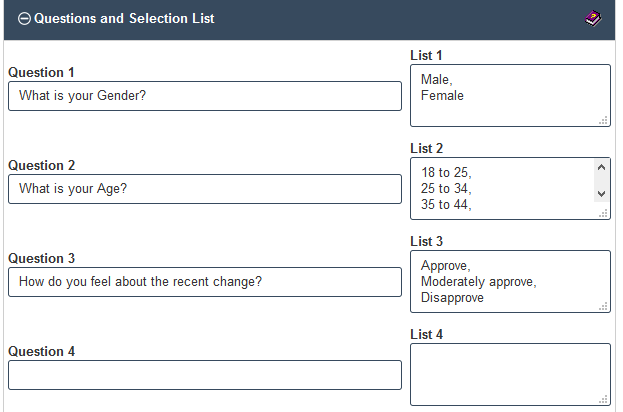
Task: Click the List 2 scroll down arrow
Action: coord(602,194)
